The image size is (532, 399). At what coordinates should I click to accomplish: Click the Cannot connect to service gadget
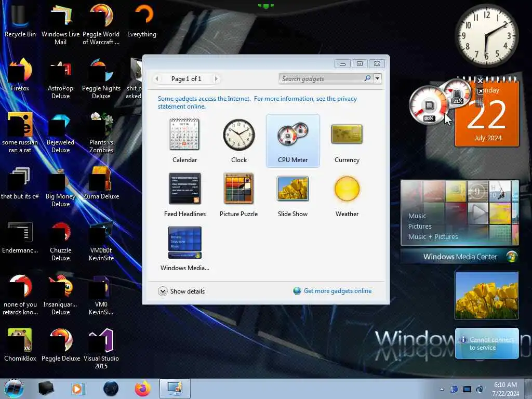(x=487, y=343)
